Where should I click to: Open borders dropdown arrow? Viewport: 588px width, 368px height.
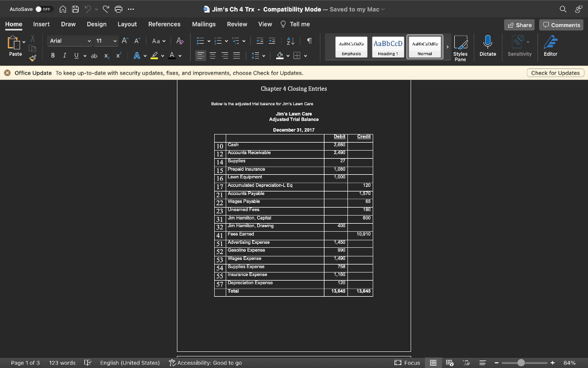point(305,56)
